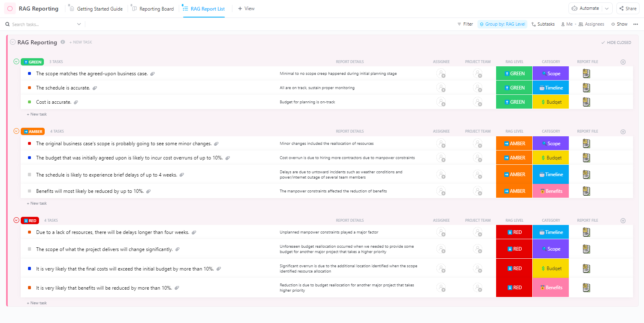Toggle status of 'Due to a lack of resources' task

tap(29, 232)
